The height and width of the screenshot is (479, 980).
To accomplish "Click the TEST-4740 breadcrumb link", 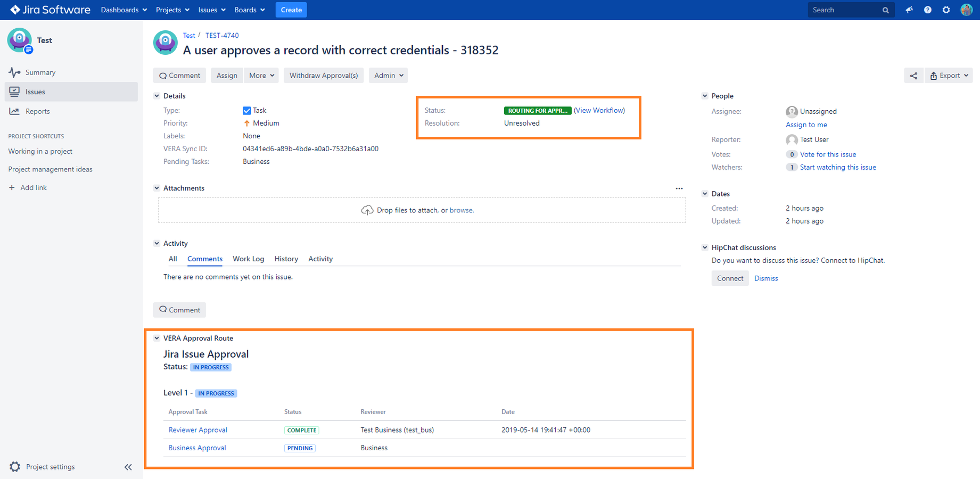I will (x=222, y=35).
